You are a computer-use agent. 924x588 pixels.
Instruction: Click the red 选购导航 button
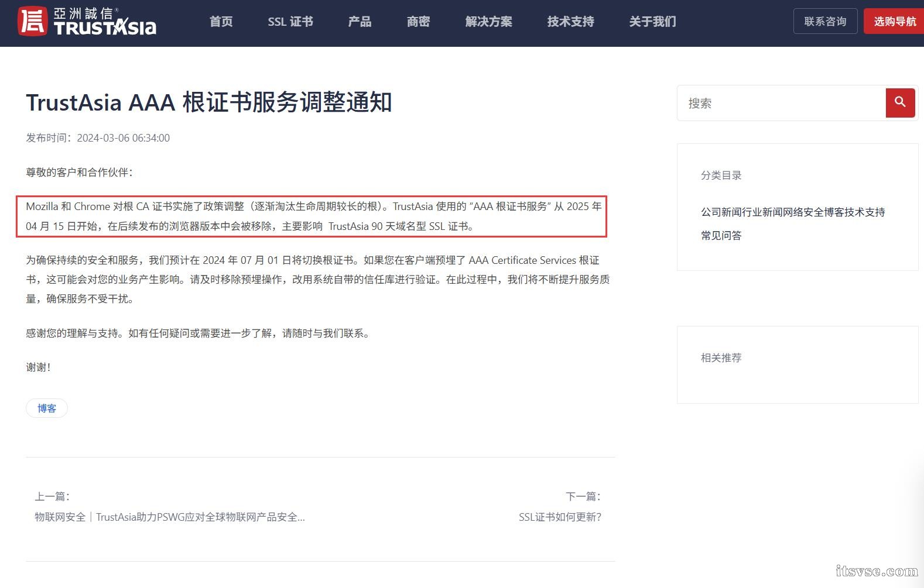coord(894,22)
